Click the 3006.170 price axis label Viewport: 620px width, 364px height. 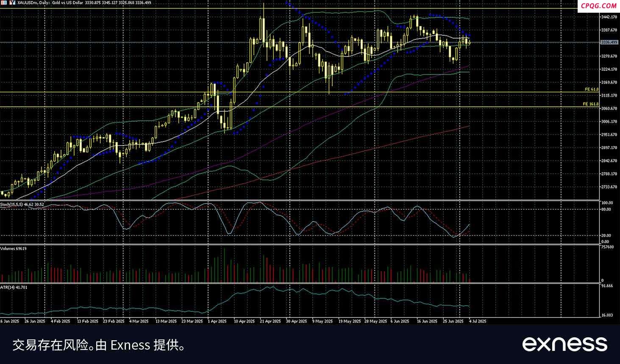tap(609, 122)
